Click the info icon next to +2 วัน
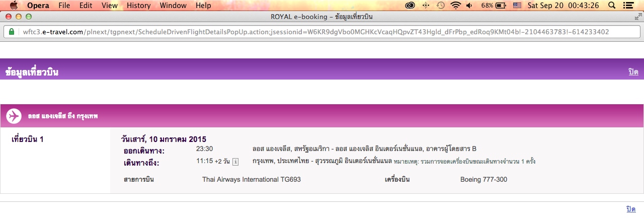The height and width of the screenshot is (218, 644). click(x=235, y=162)
